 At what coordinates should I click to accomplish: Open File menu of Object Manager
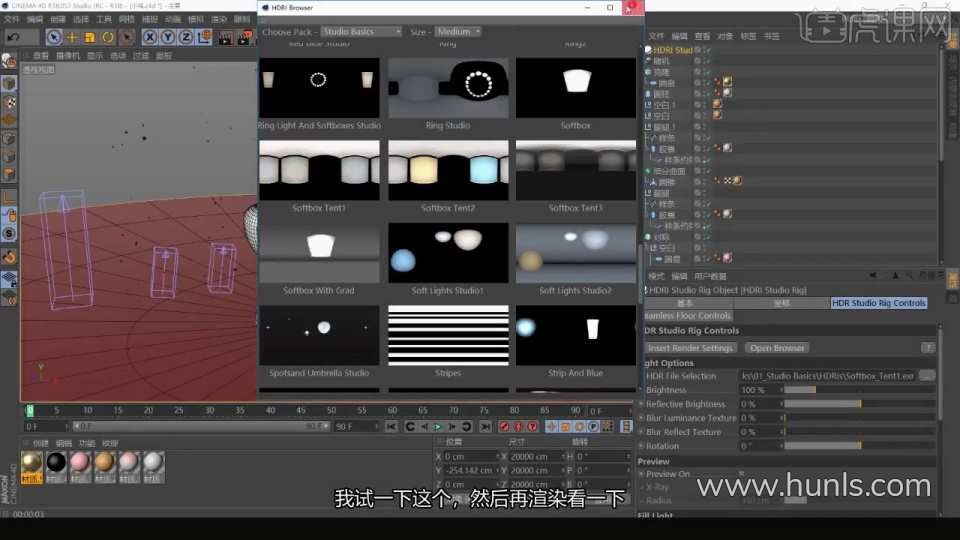[656, 36]
